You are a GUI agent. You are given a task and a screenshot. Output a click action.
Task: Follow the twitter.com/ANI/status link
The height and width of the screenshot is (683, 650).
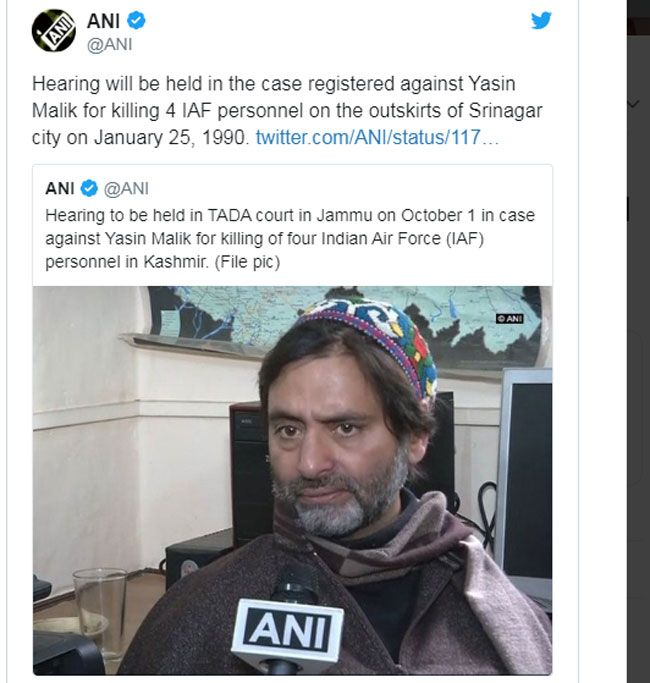click(376, 137)
